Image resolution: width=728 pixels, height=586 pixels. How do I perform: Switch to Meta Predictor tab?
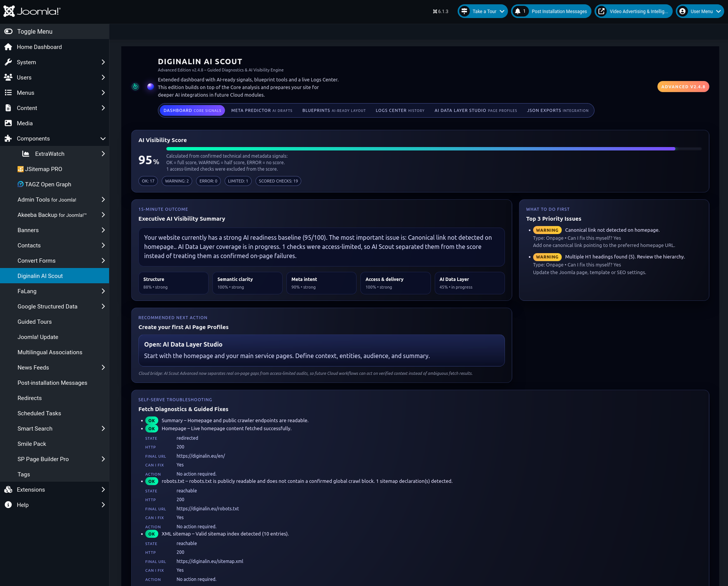tap(262, 110)
